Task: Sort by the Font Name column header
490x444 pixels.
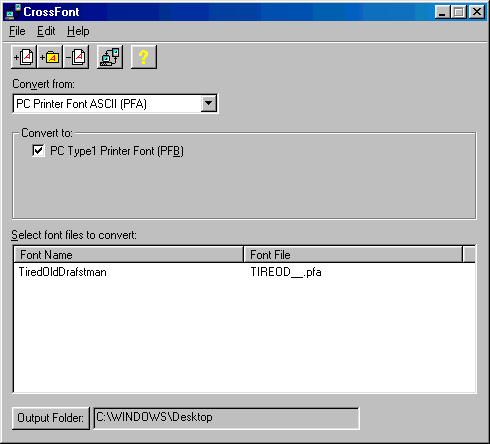Action: point(129,255)
